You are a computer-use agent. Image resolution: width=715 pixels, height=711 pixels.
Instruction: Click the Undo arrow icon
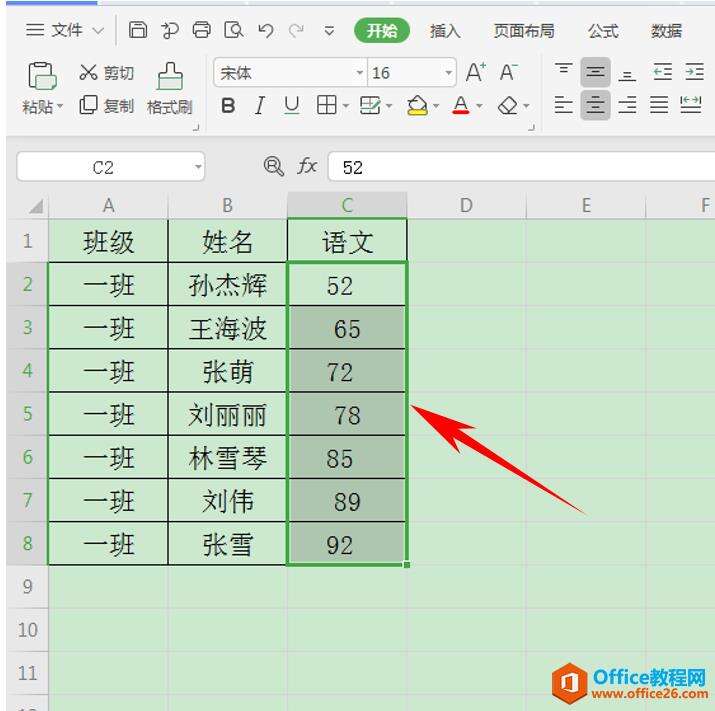pyautogui.click(x=265, y=31)
